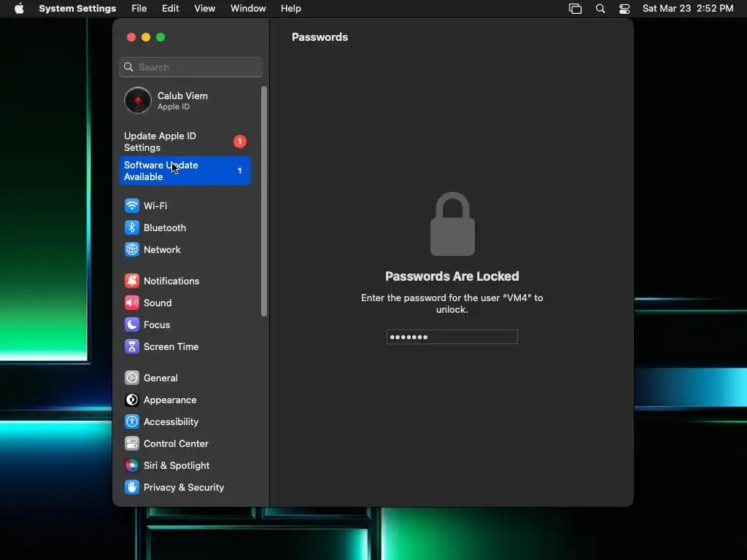This screenshot has height=560, width=747.
Task: Open the Siri & Spotlight icon
Action: click(x=132, y=466)
